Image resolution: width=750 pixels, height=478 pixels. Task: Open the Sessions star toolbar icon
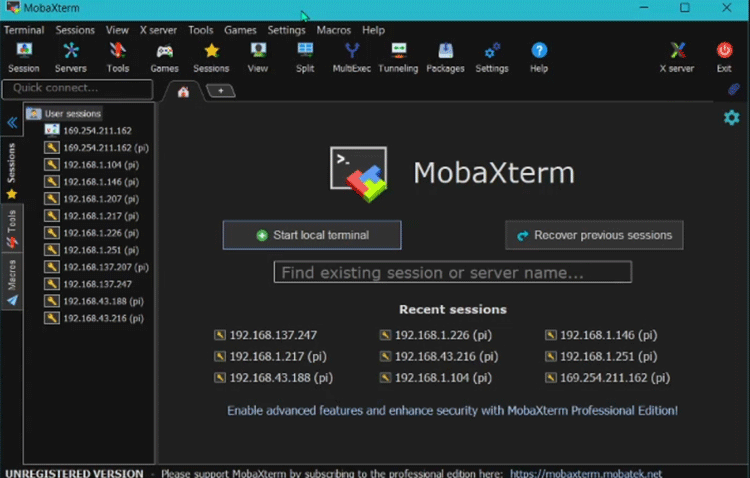211,57
